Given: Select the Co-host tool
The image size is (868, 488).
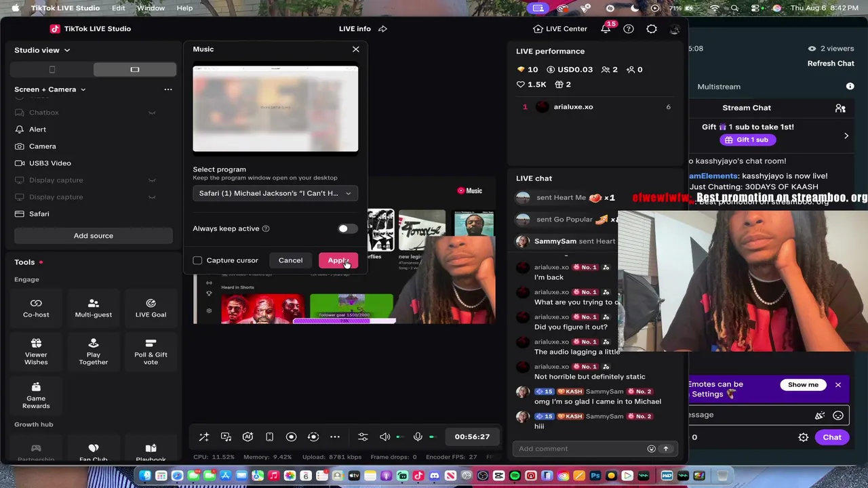Looking at the screenshot, I should [x=36, y=308].
